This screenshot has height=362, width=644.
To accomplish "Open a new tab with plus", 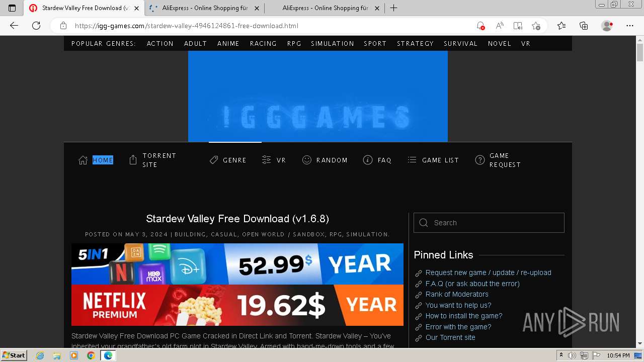I will 394,8.
